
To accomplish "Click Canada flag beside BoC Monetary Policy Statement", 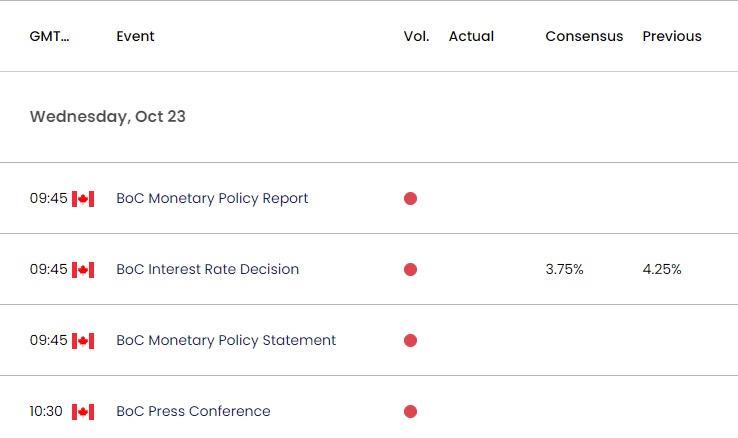I will click(83, 341).
